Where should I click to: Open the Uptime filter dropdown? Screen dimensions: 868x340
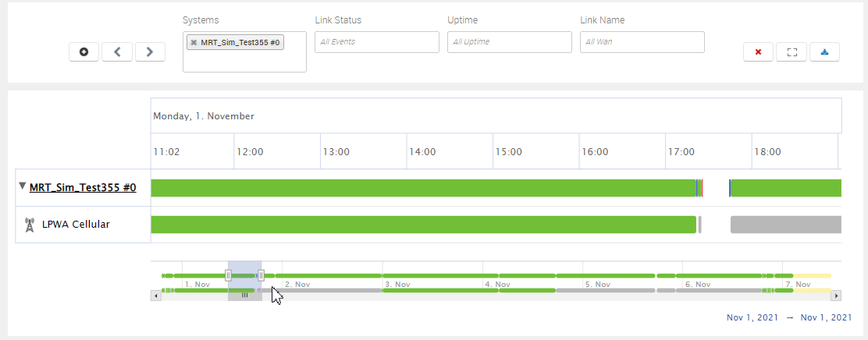click(509, 42)
